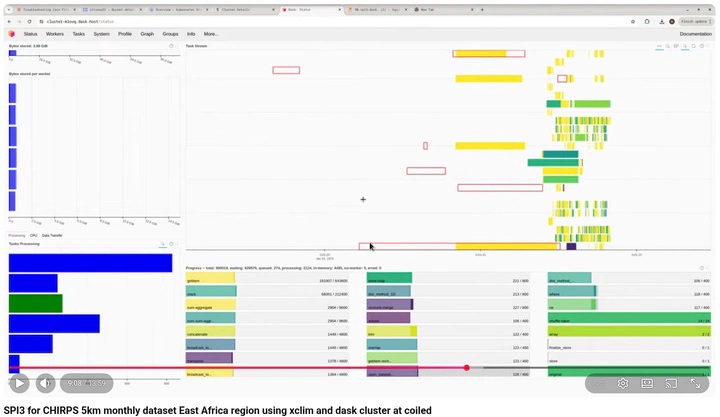The width and height of the screenshot is (720, 417).
Task: Mute the video volume
Action: 46,383
